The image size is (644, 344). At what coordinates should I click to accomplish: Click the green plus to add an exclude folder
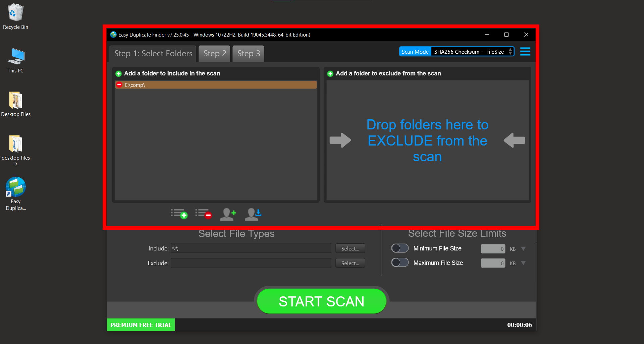(330, 73)
